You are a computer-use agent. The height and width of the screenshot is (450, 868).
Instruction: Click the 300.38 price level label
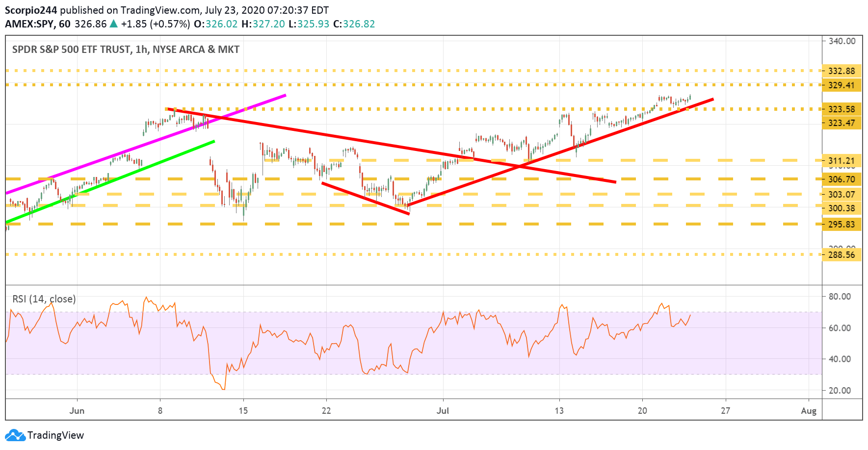(x=842, y=208)
